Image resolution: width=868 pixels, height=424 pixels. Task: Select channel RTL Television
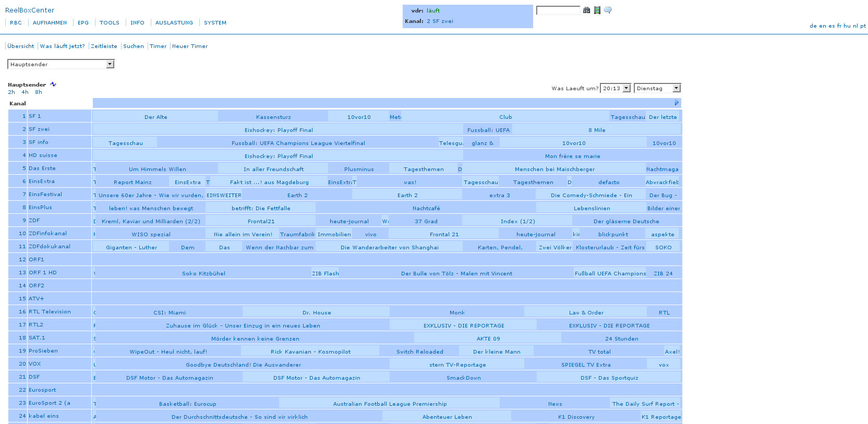click(x=50, y=312)
